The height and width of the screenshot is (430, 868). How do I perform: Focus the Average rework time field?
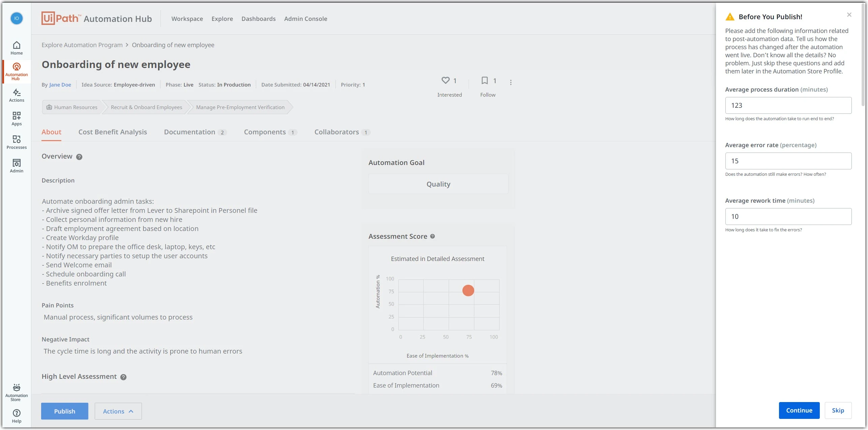pos(788,217)
